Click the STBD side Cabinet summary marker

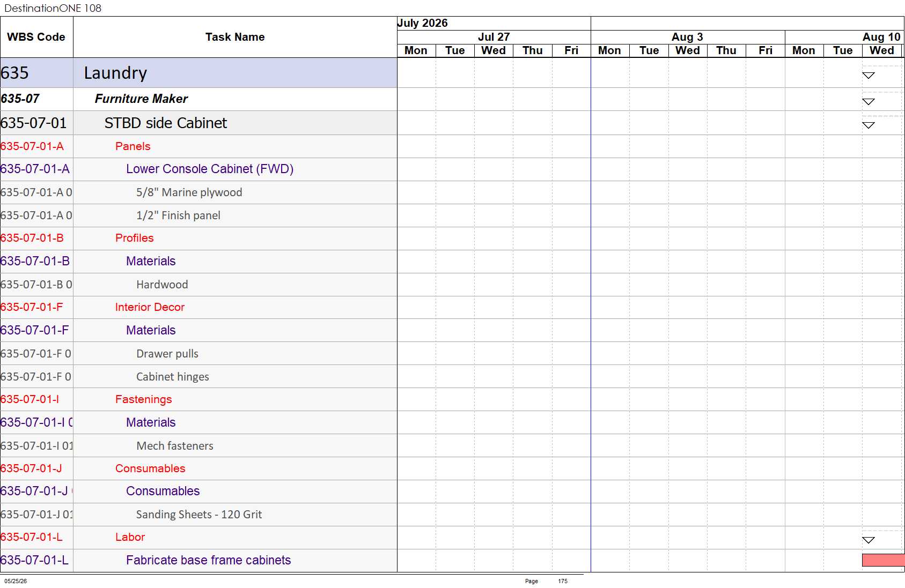point(869,125)
